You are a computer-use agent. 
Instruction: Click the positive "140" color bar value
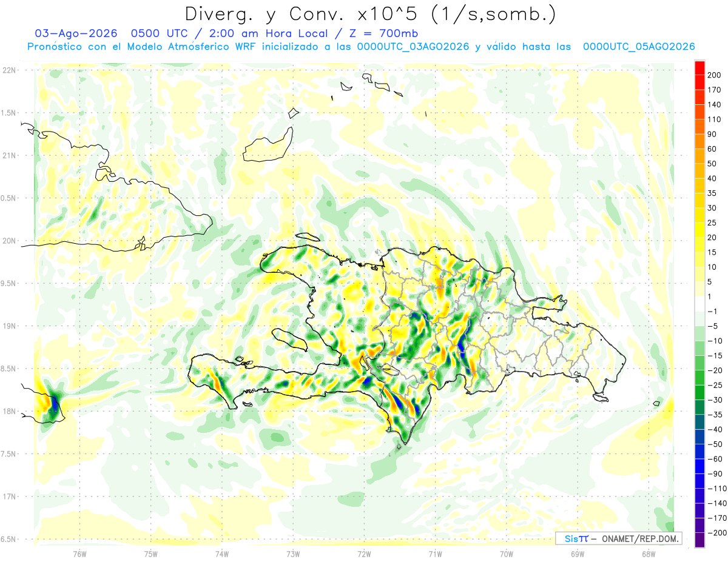pyautogui.click(x=714, y=105)
